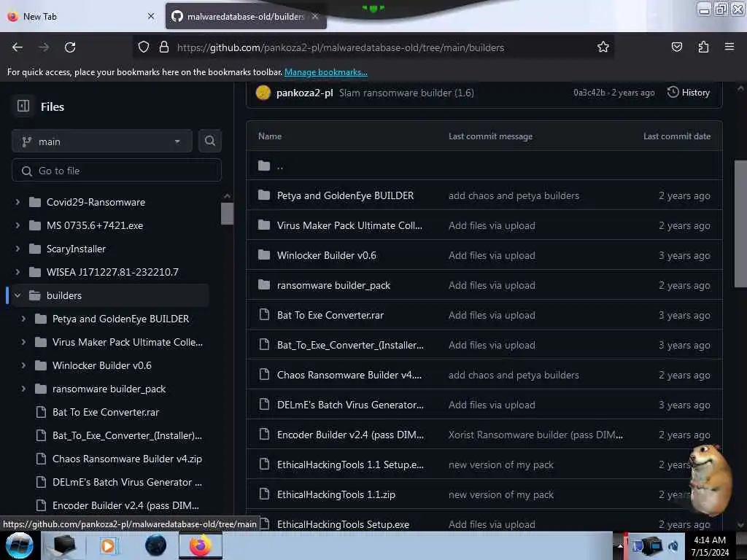Click the padlock site security icon
The width and height of the screenshot is (747, 560).
(x=164, y=47)
